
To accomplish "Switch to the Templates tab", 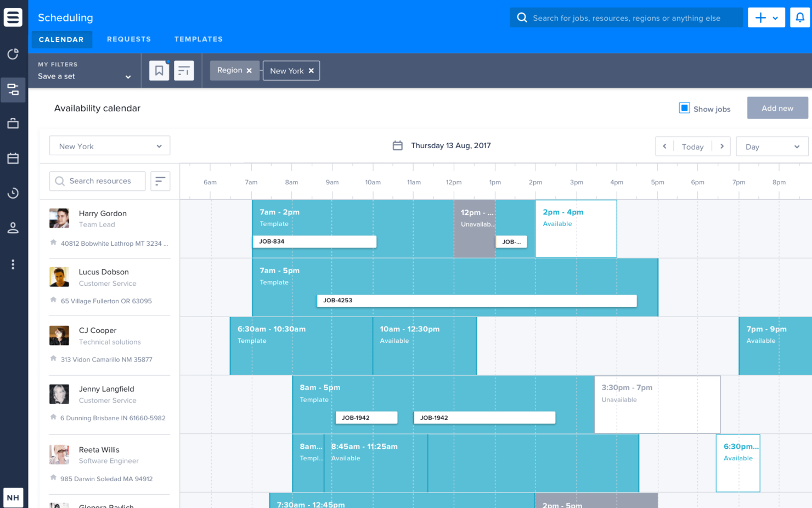I will click(199, 39).
